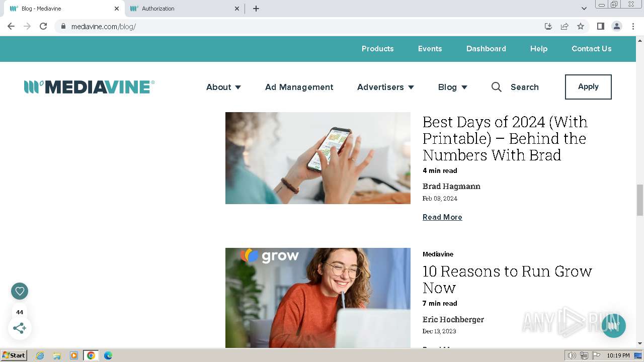Bookmark this page with the star icon

[x=581, y=26]
